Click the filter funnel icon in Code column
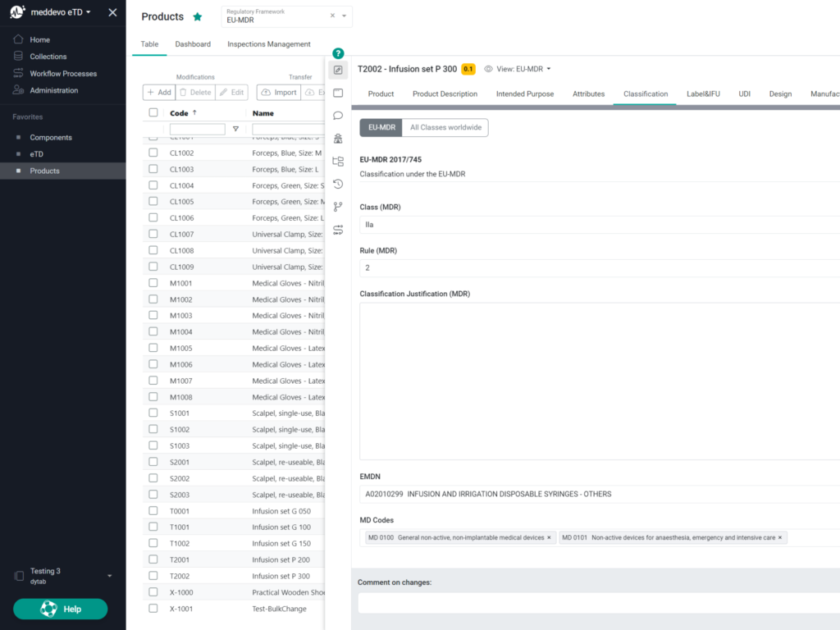This screenshot has width=840, height=630. pyautogui.click(x=235, y=130)
